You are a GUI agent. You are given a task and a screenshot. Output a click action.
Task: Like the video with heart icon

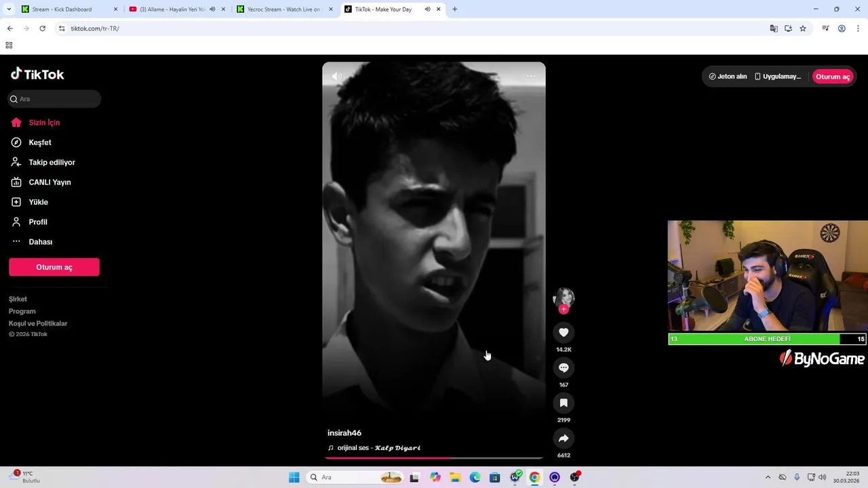[564, 332]
